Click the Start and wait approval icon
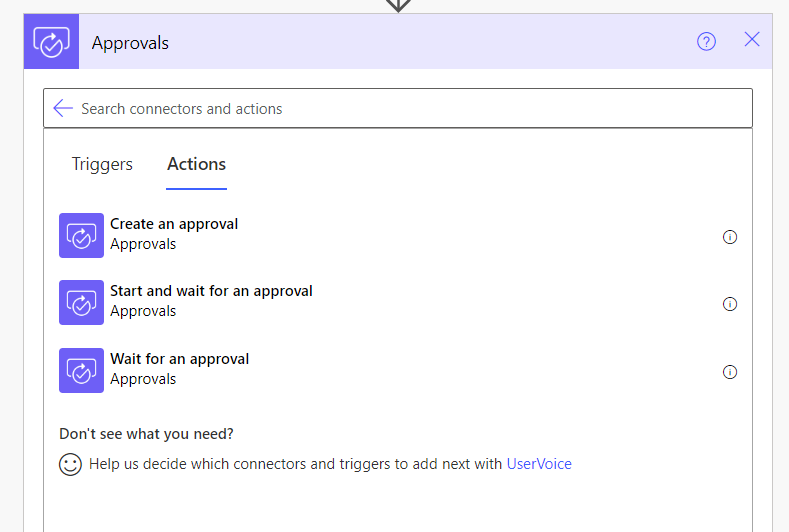 pyautogui.click(x=82, y=302)
